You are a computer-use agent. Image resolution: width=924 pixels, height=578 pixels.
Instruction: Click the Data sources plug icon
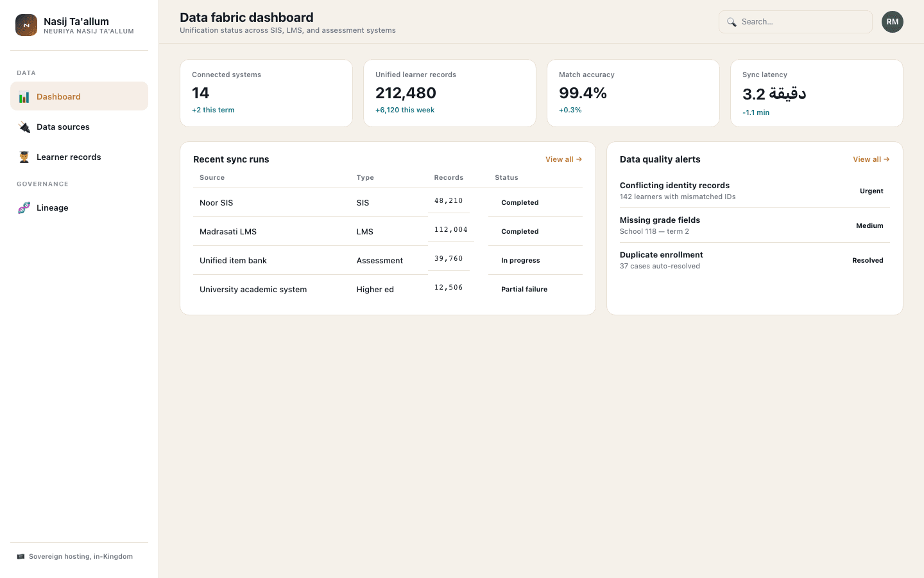tap(24, 127)
